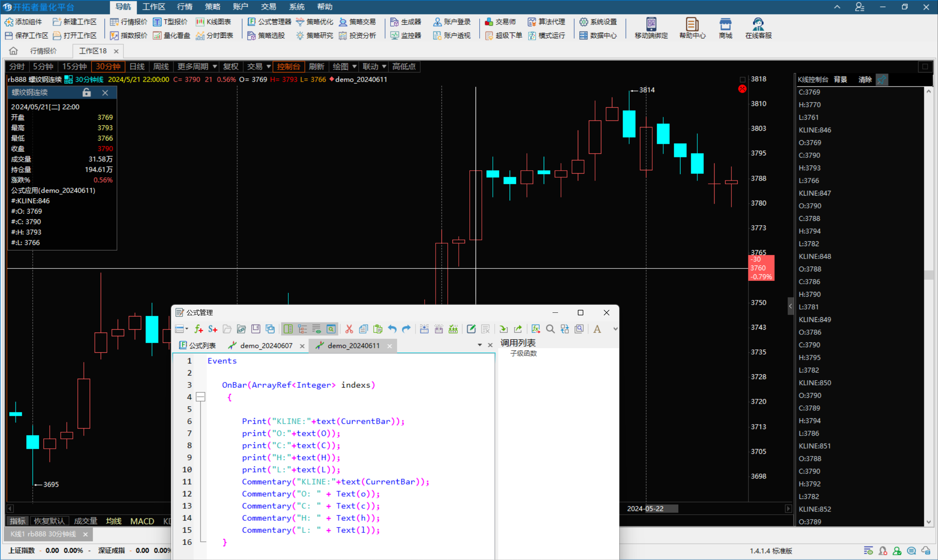Screen dimensions: 938x560
Task: Open the search magnifier in 公式管理 toolbar
Action: (x=550, y=329)
